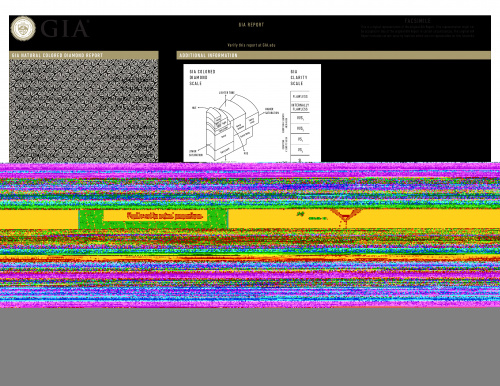Select the Internally Flawless clarity cell
Image resolution: width=500 pixels, height=386 pixels.
click(x=300, y=107)
